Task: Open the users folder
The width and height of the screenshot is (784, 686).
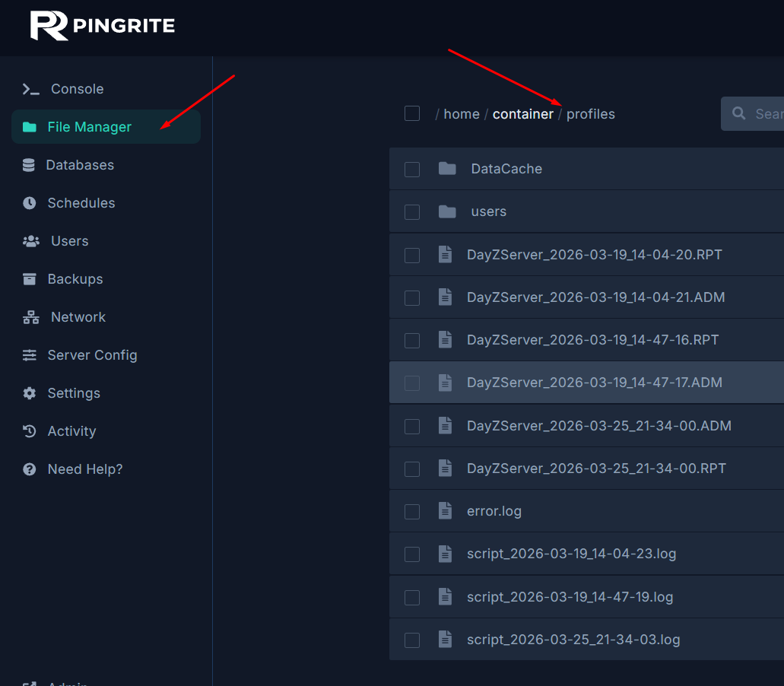Action: click(488, 211)
